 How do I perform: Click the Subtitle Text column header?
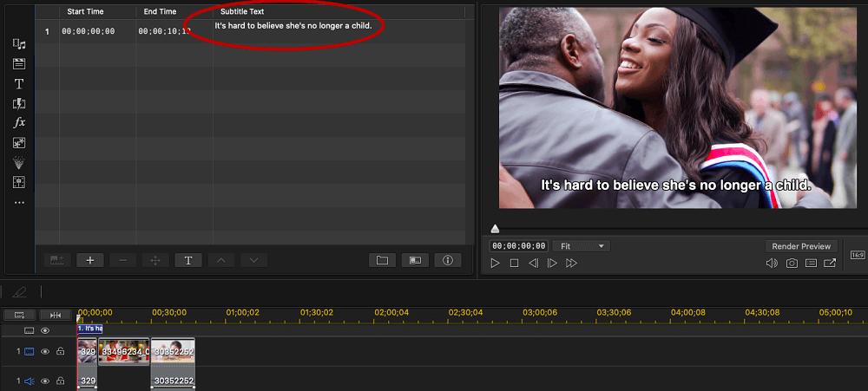[242, 11]
